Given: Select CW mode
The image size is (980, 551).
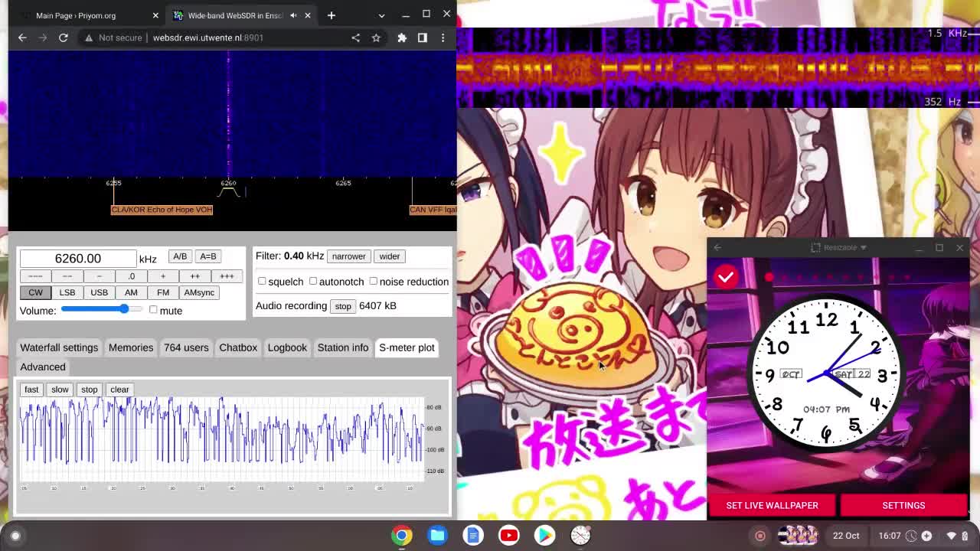Looking at the screenshot, I should pyautogui.click(x=35, y=292).
